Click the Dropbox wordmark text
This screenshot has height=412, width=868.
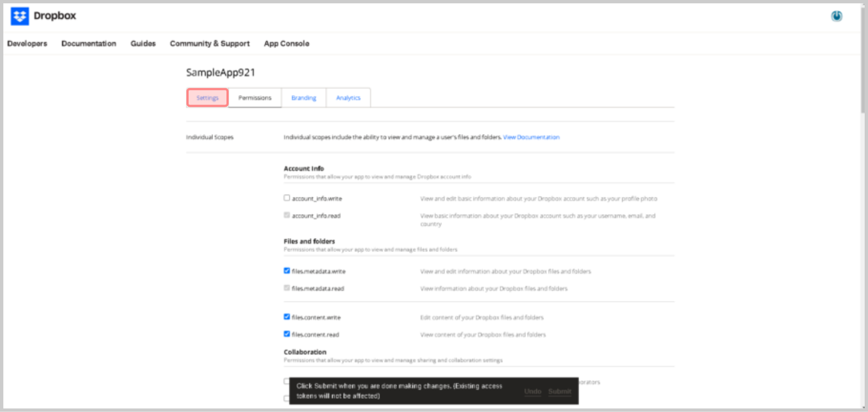(x=55, y=16)
